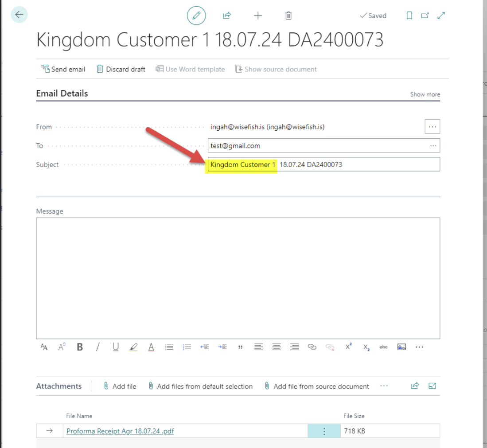
Task: Click Send email action
Action: 63,69
